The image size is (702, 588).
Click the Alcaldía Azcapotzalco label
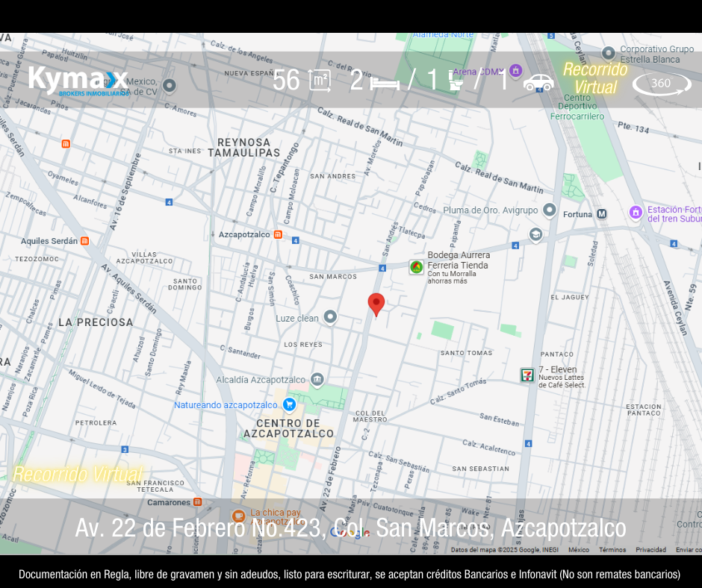(x=261, y=380)
